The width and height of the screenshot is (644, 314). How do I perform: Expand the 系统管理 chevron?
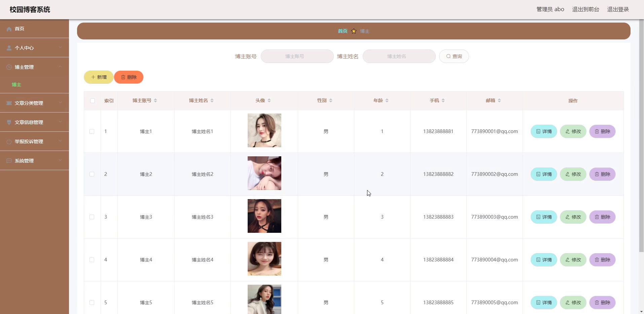pos(60,160)
